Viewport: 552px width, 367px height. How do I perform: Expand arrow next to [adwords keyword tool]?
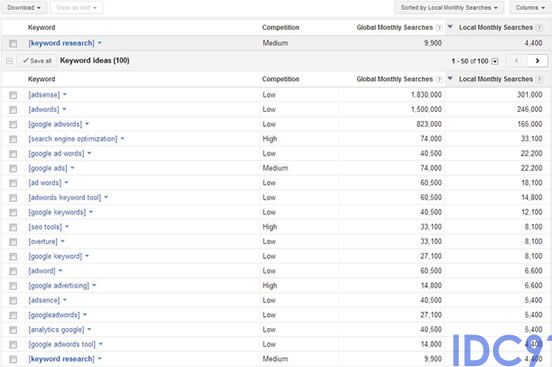pos(106,197)
